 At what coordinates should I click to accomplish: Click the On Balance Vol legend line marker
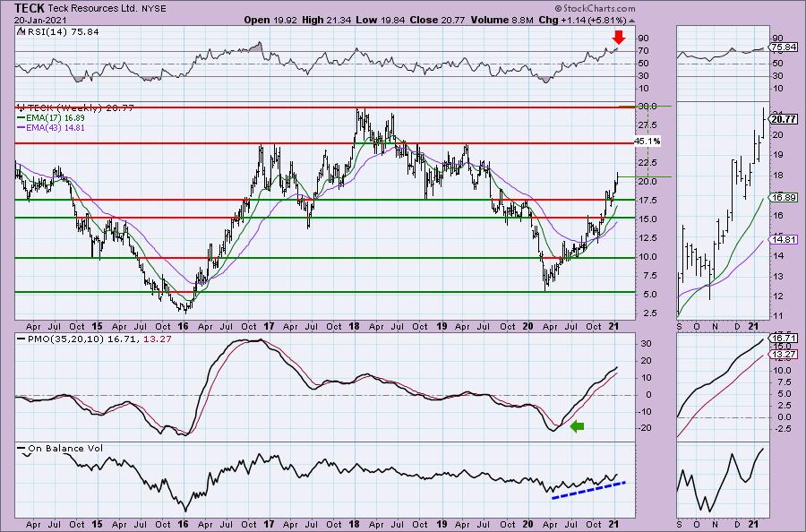pos(21,448)
